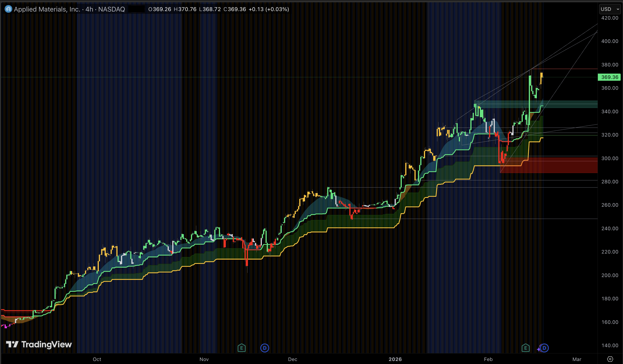
Task: Click the earnings E badge below the December candles
Action: point(242,348)
